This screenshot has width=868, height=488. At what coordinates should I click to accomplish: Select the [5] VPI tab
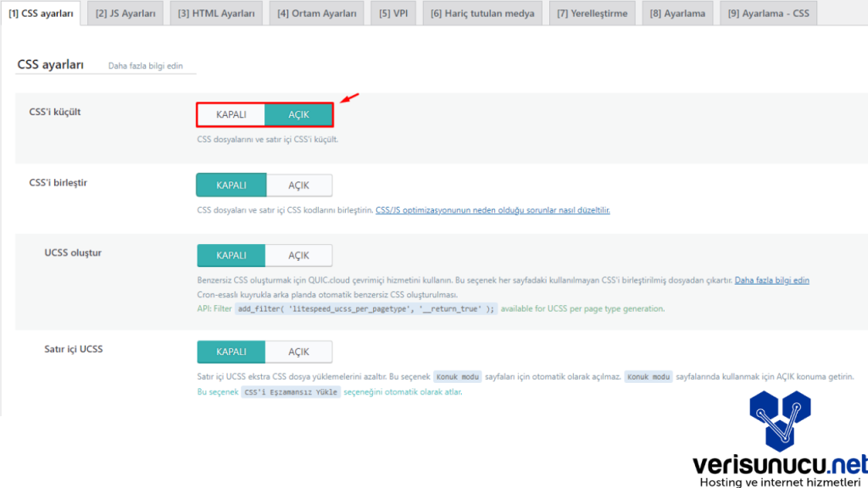(x=393, y=14)
